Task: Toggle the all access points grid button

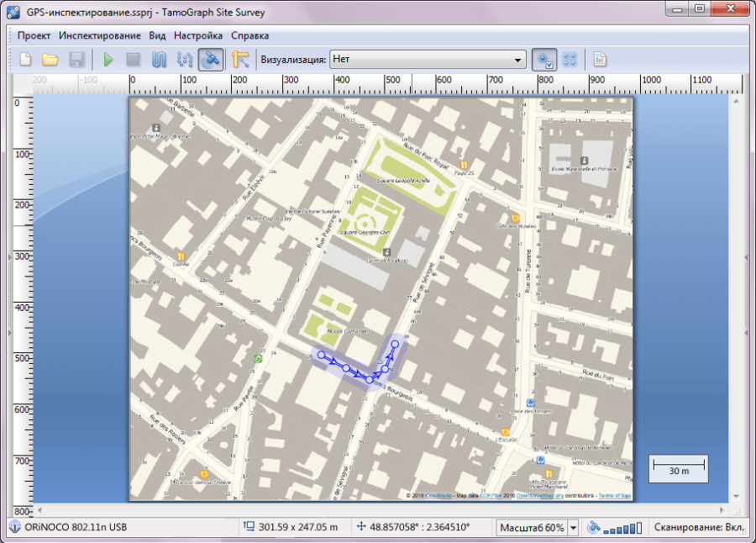Action: pos(570,60)
